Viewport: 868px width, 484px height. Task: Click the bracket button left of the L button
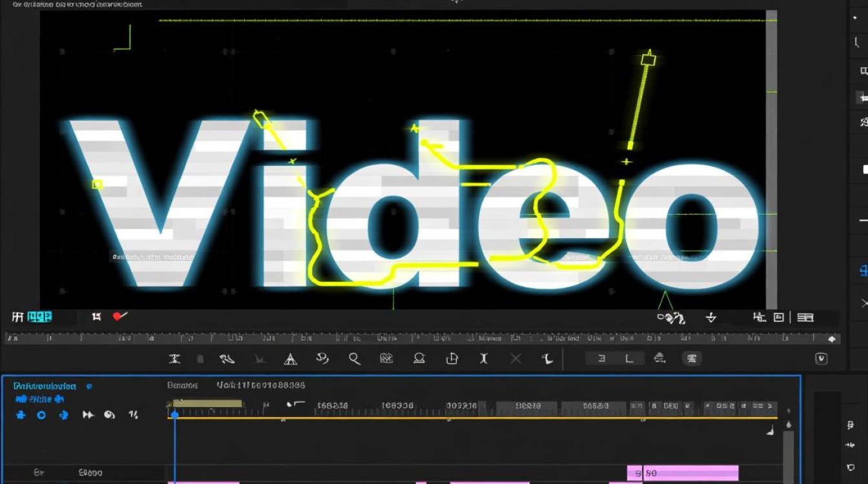tap(601, 358)
